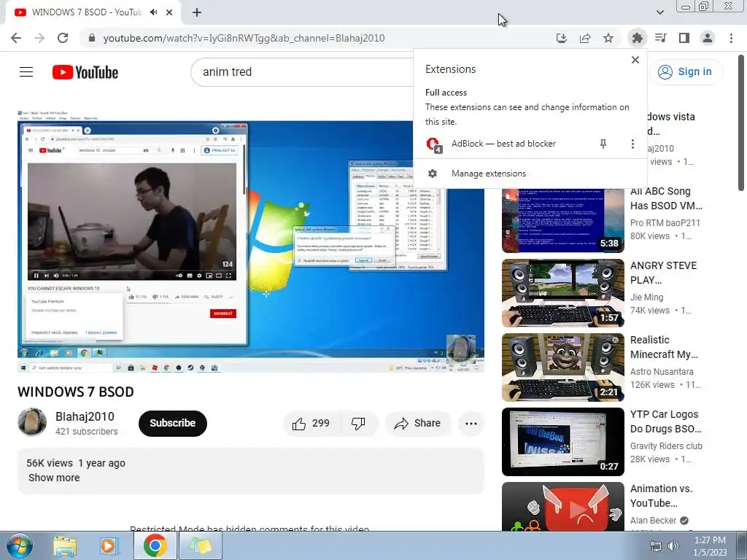
Task: Open more actions ellipsis below video
Action: [x=471, y=424]
